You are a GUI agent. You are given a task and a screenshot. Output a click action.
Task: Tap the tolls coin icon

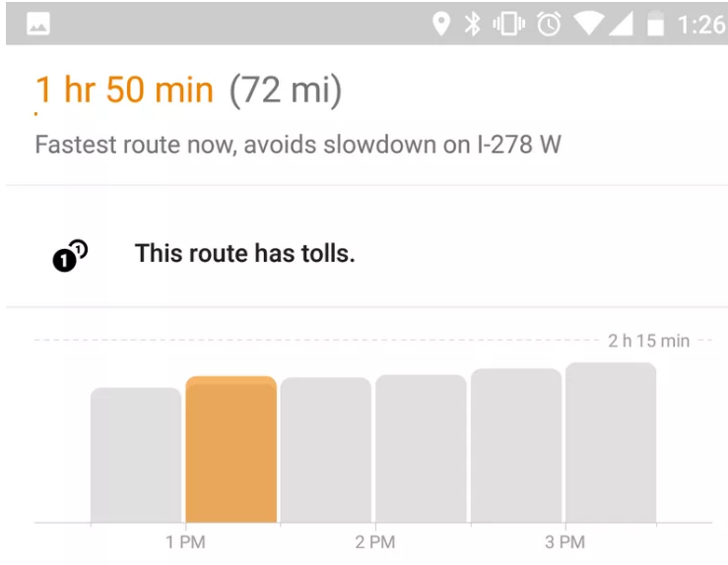[x=69, y=255]
